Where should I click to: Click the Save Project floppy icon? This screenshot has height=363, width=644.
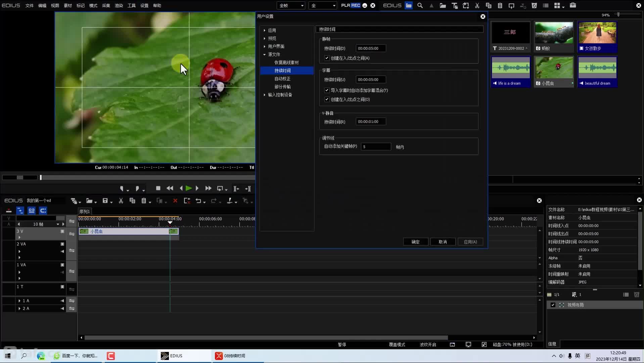point(105,201)
